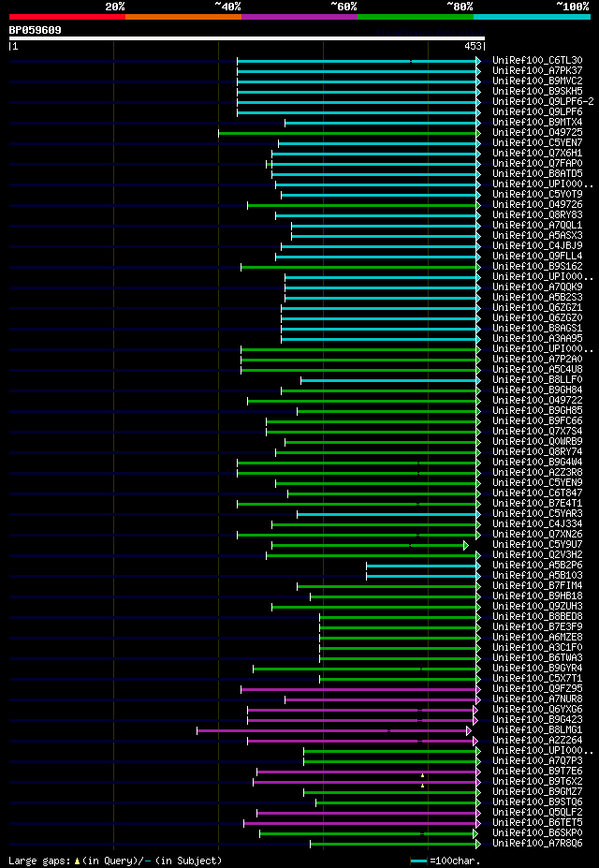
Task: Select the UniRef100_B9G4W4 label
Action: (x=537, y=463)
